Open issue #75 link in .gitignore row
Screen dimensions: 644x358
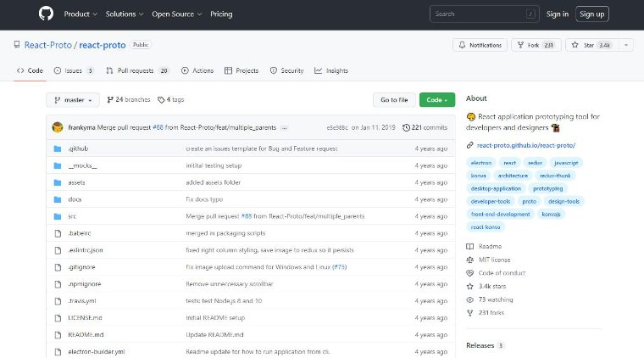339,267
